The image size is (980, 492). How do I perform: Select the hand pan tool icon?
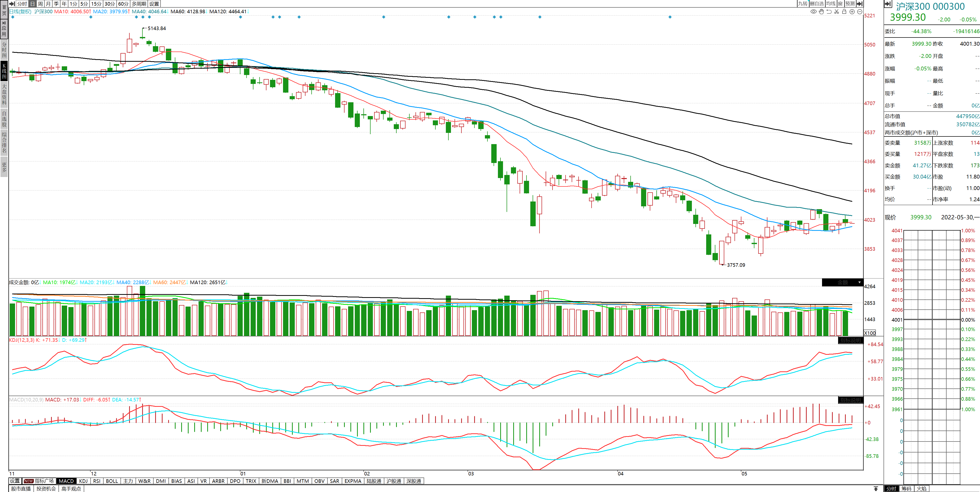point(821,12)
